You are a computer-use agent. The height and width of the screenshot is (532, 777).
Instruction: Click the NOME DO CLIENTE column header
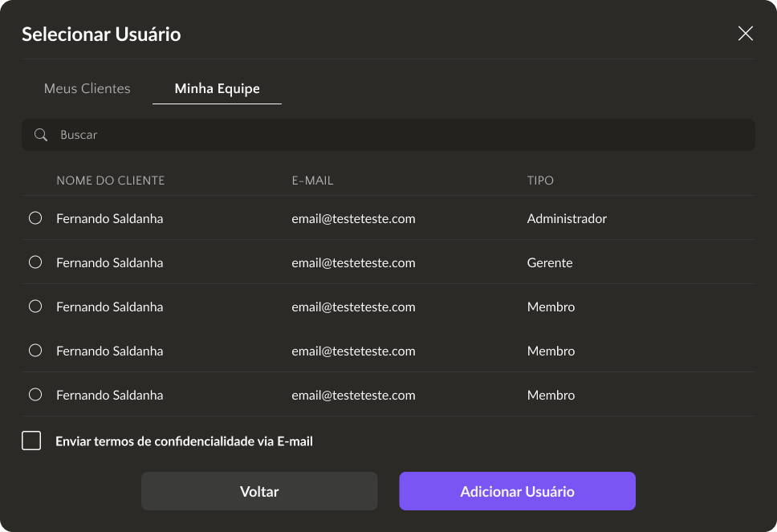tap(110, 181)
